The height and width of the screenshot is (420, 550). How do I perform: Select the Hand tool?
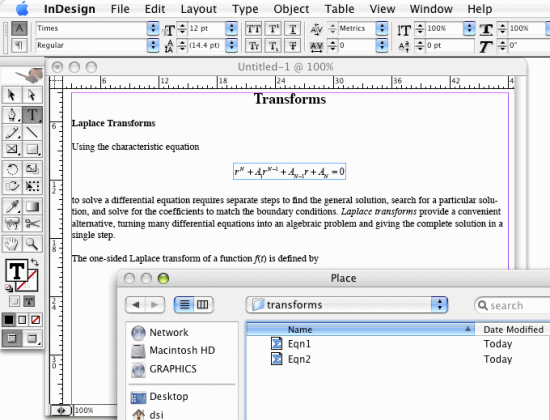[x=12, y=244]
